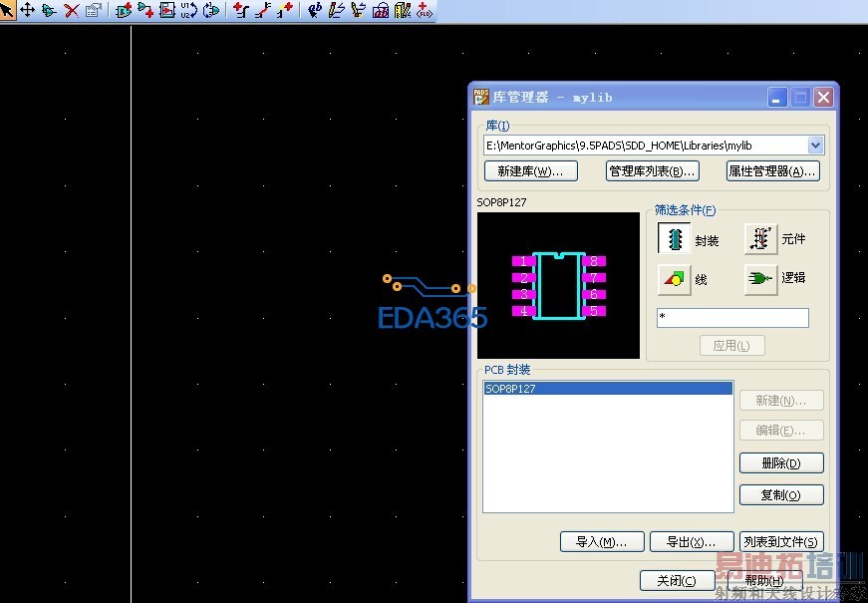Select the 封装 (decals) filter icon

pyautogui.click(x=675, y=238)
